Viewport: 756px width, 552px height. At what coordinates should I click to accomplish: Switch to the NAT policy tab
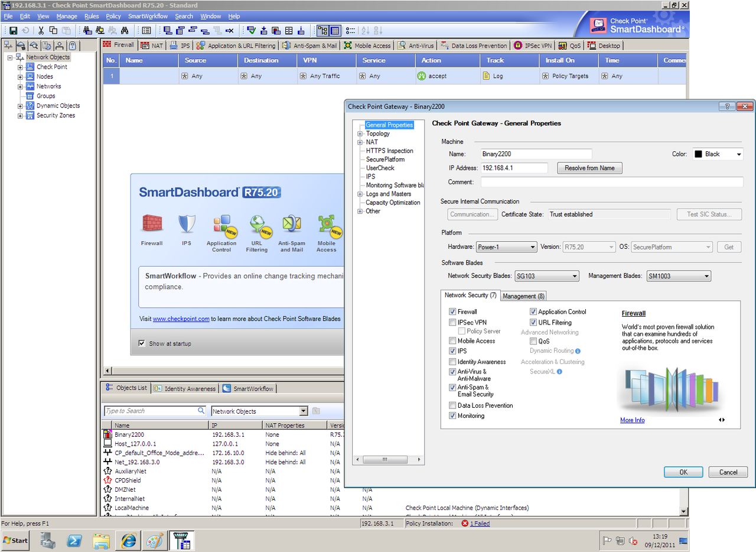(152, 46)
